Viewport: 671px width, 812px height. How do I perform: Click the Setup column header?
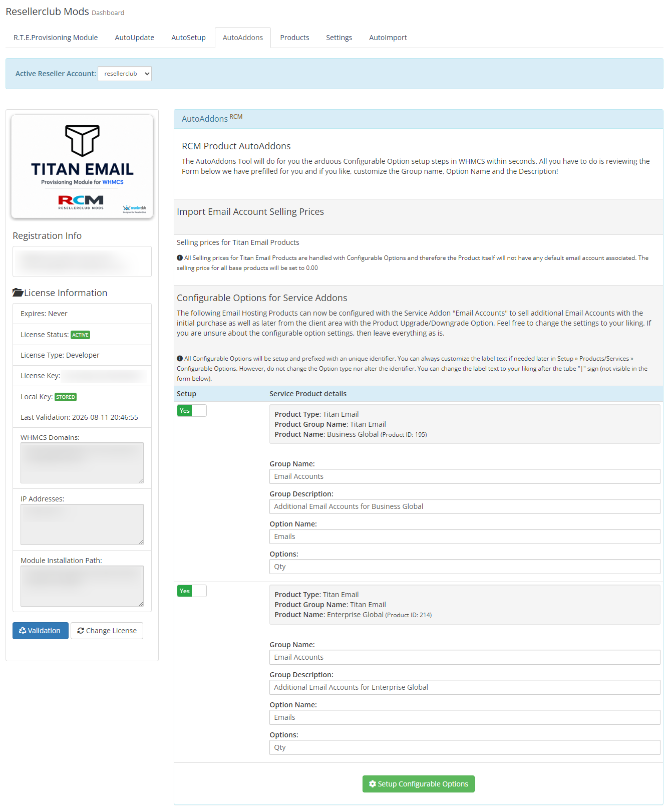tap(186, 394)
